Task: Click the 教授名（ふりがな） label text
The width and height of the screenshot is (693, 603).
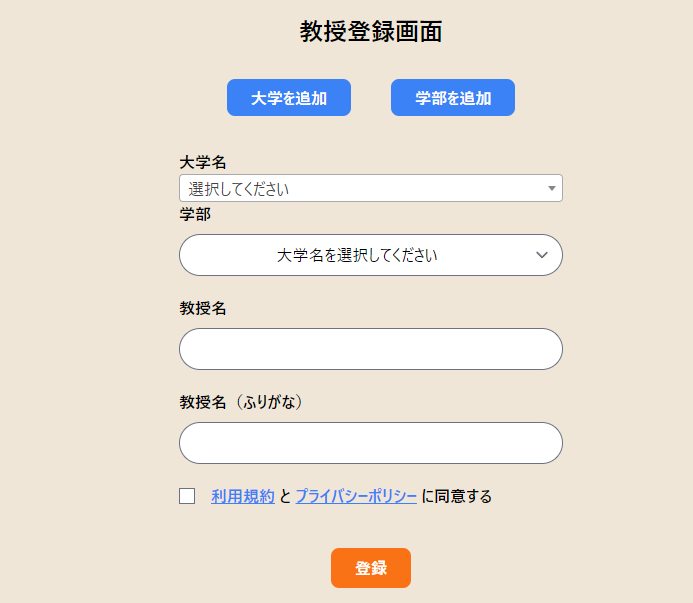Action: [x=241, y=402]
